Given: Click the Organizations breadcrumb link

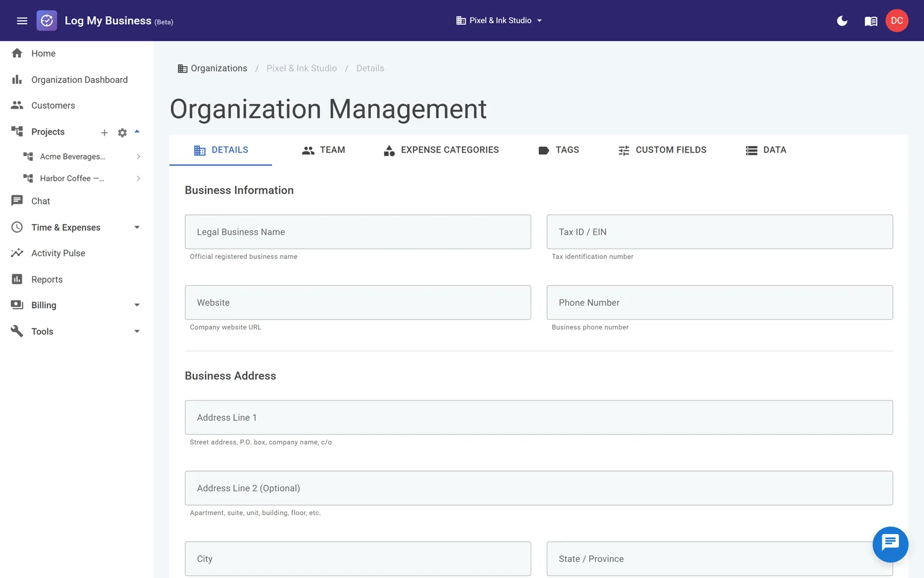Looking at the screenshot, I should point(213,68).
